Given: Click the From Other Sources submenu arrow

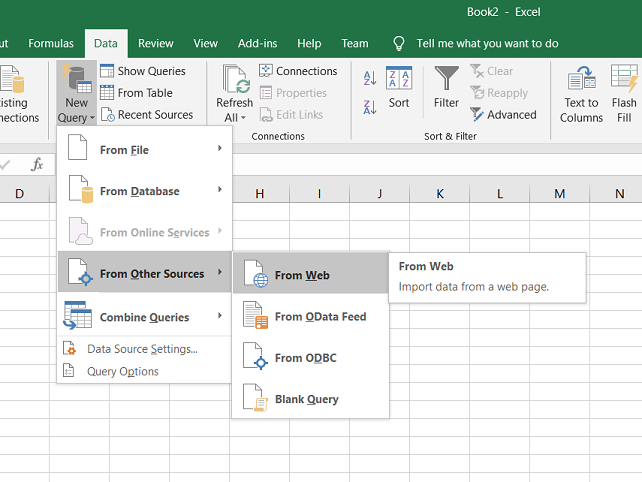Looking at the screenshot, I should tap(220, 272).
